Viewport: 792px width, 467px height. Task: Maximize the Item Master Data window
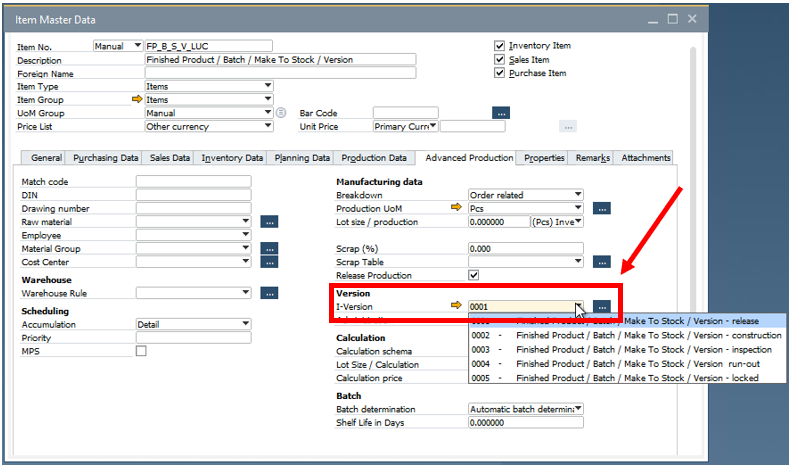coord(672,19)
